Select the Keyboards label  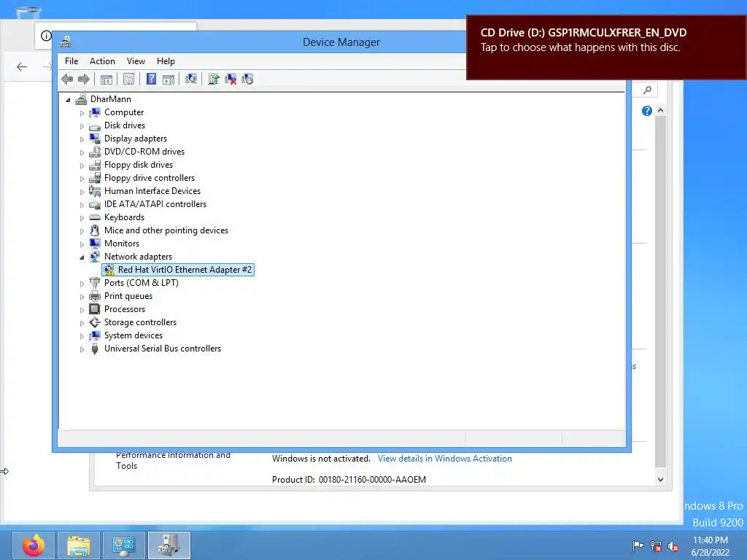tap(124, 217)
